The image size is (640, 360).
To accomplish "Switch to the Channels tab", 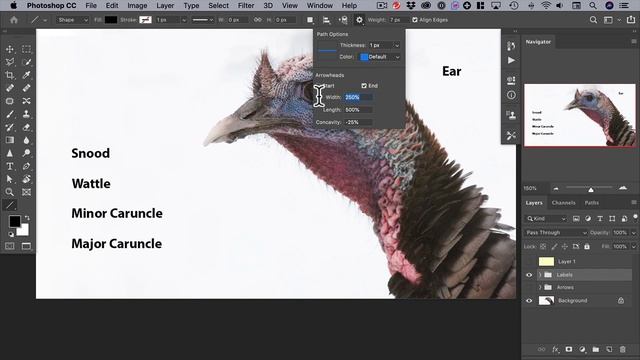I will (x=563, y=203).
